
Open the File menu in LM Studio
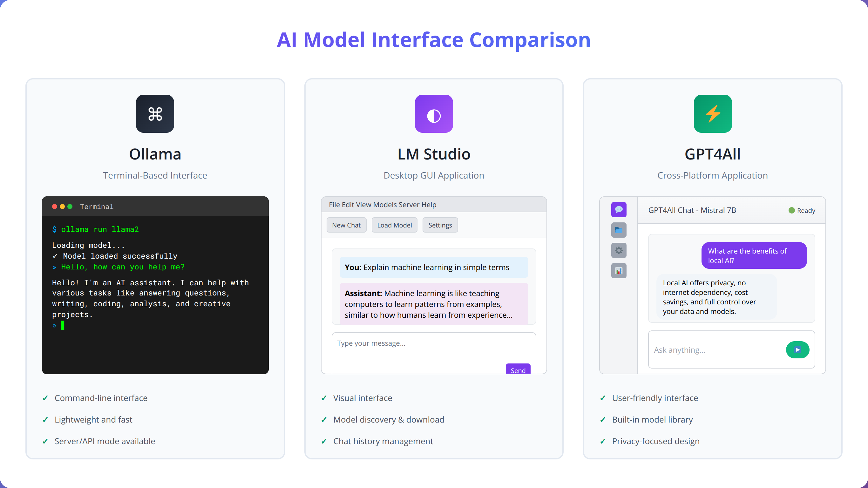(335, 205)
